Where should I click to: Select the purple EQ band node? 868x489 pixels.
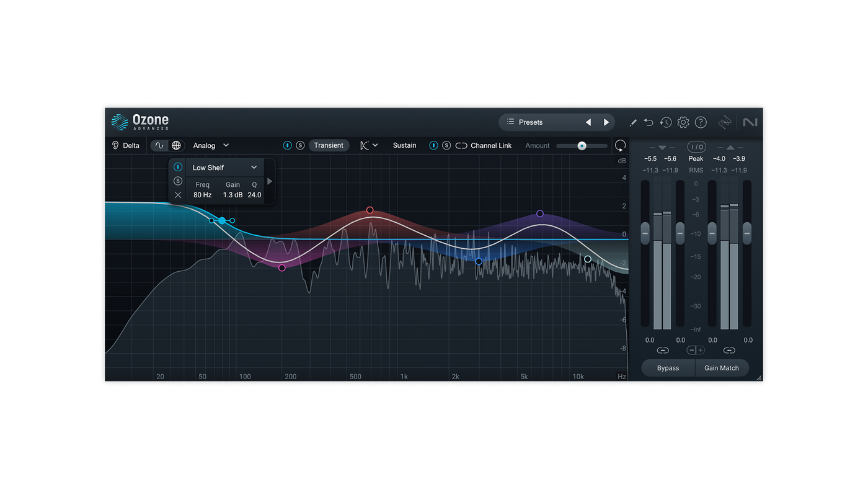pyautogui.click(x=540, y=213)
